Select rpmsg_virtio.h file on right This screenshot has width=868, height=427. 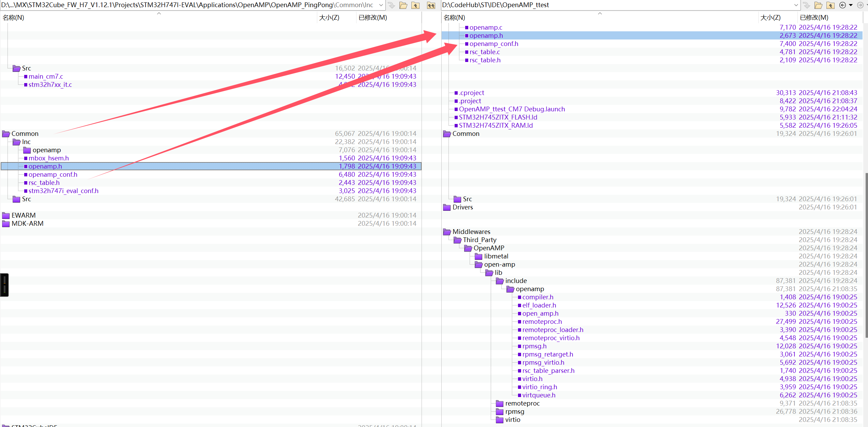coord(543,363)
